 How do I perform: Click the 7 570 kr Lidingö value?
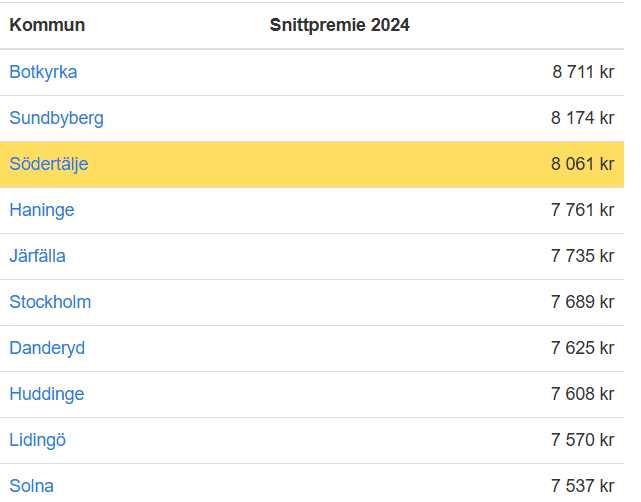click(x=583, y=440)
